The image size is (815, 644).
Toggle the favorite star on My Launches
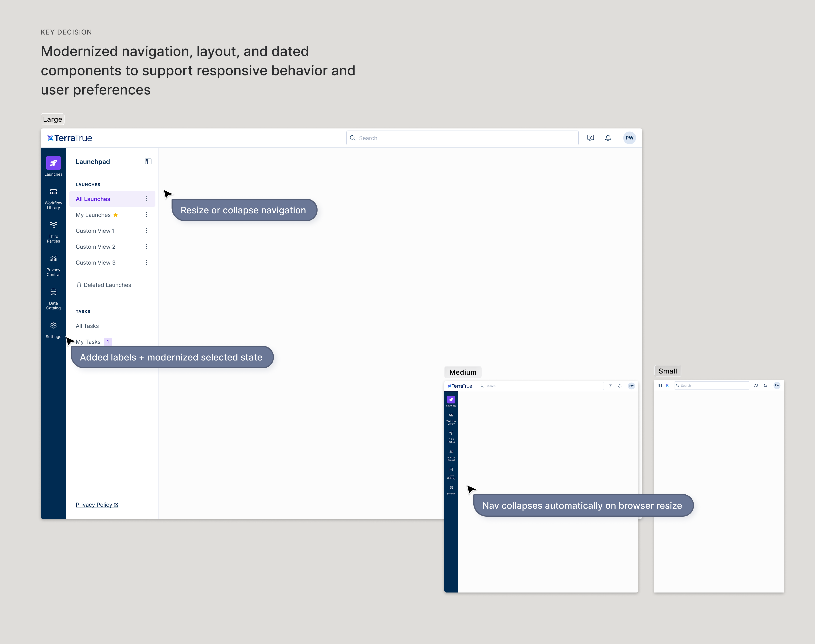pos(115,214)
